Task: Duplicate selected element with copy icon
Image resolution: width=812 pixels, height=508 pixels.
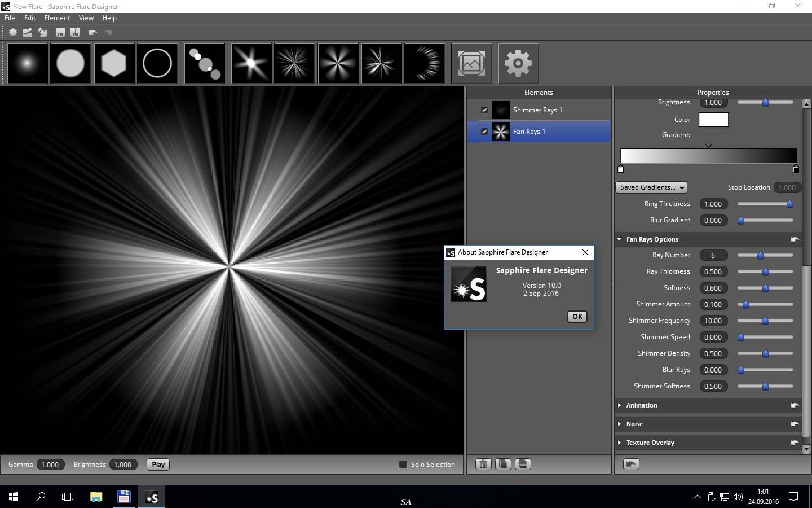Action: [503, 464]
